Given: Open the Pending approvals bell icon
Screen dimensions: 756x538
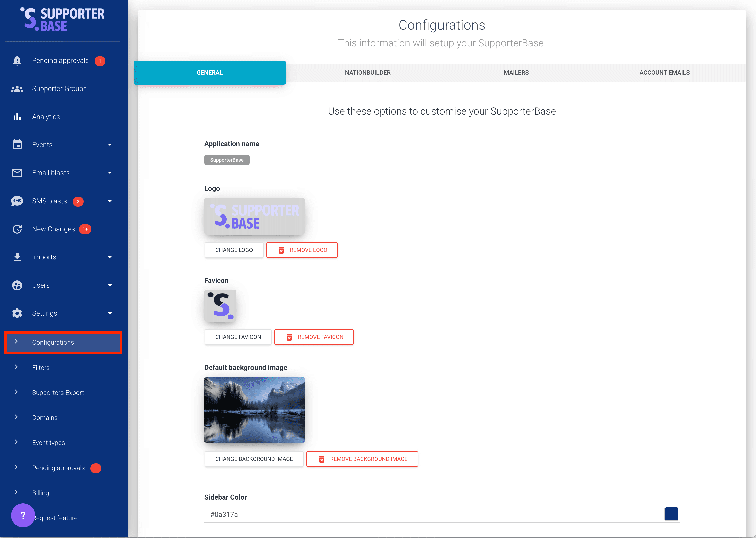Looking at the screenshot, I should pyautogui.click(x=17, y=61).
